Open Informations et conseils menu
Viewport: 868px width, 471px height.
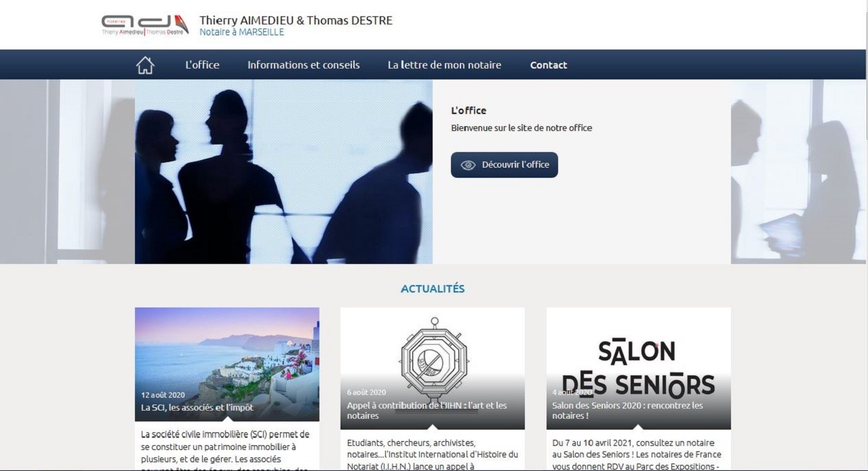coord(304,65)
